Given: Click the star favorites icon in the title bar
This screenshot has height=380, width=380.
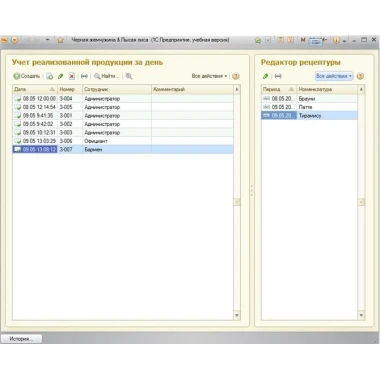Looking at the screenshot, I should point(60,40).
